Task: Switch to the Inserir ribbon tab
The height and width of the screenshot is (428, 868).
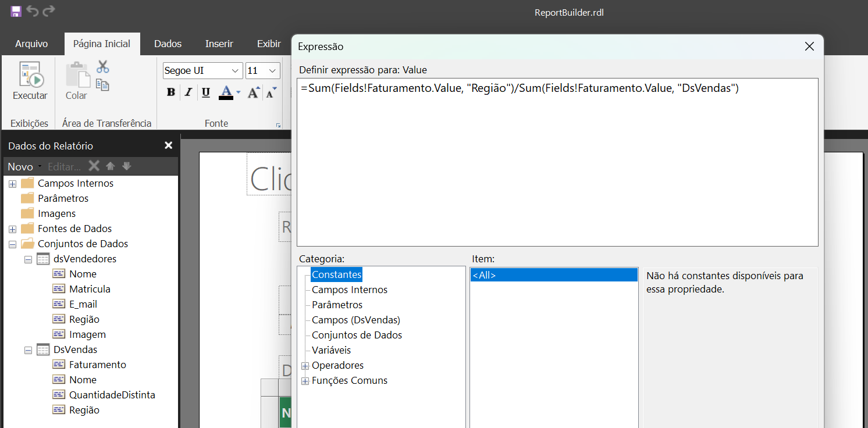Action: tap(219, 44)
